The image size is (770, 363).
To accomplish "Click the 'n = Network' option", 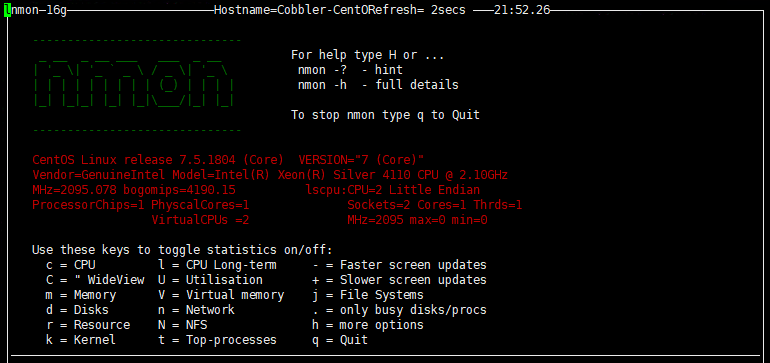I will click(196, 310).
